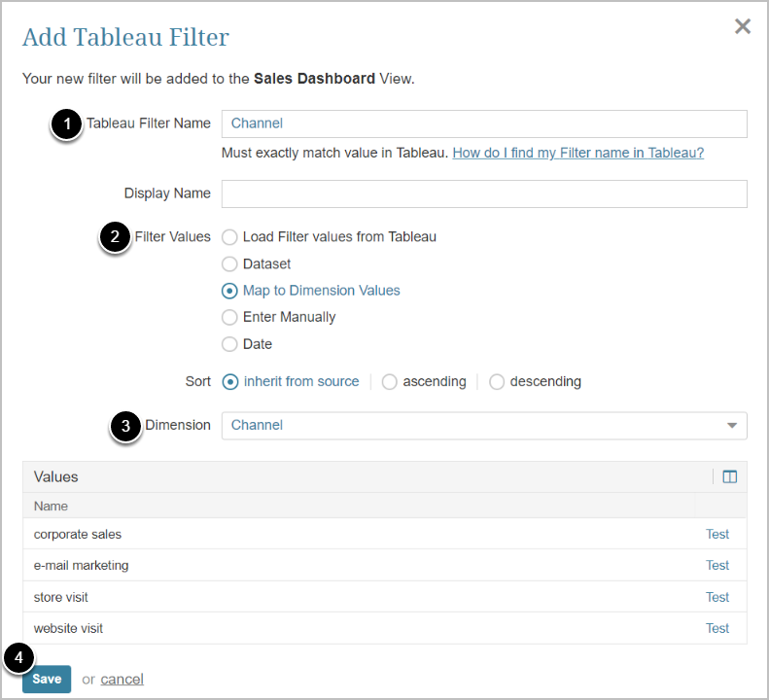Screen dimensions: 769x700
Task: Test the corporate sales value
Action: pyautogui.click(x=717, y=534)
